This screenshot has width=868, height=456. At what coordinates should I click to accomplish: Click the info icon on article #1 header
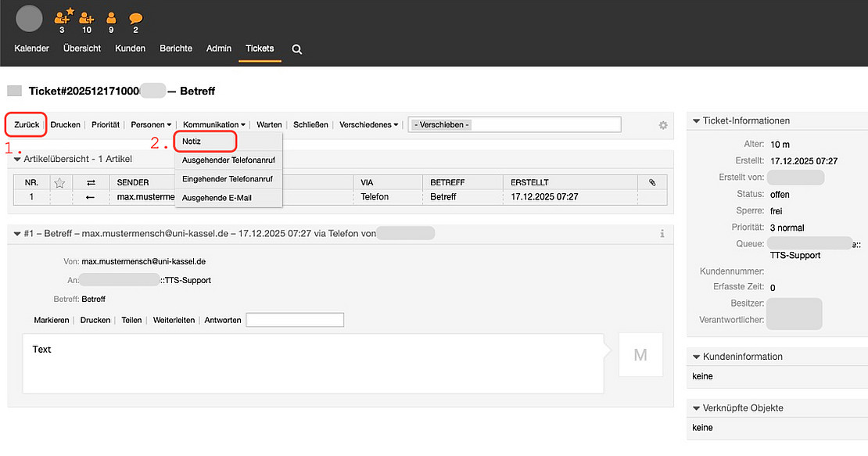tap(662, 234)
